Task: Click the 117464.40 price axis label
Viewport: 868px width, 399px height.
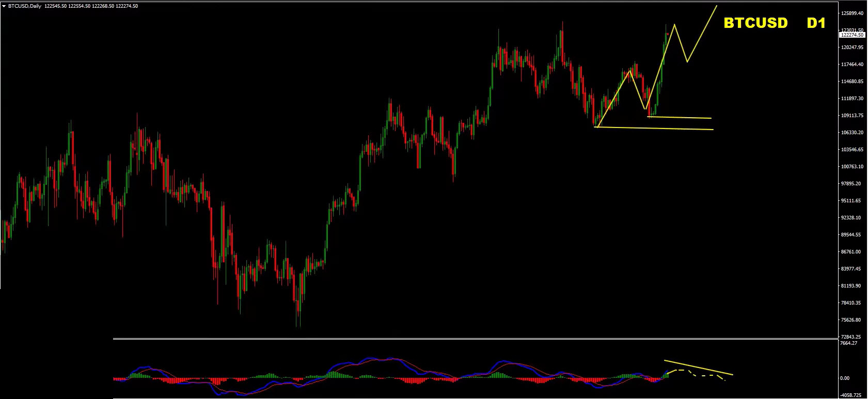Action: click(852, 65)
